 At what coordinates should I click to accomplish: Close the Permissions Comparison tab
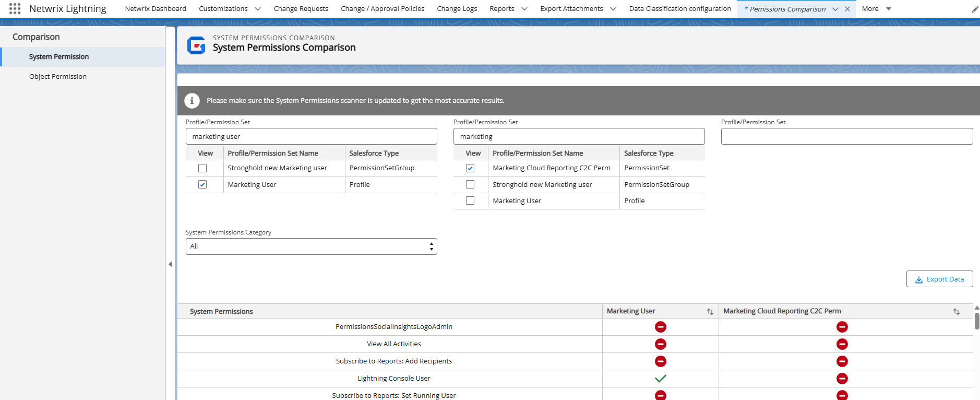click(847, 9)
